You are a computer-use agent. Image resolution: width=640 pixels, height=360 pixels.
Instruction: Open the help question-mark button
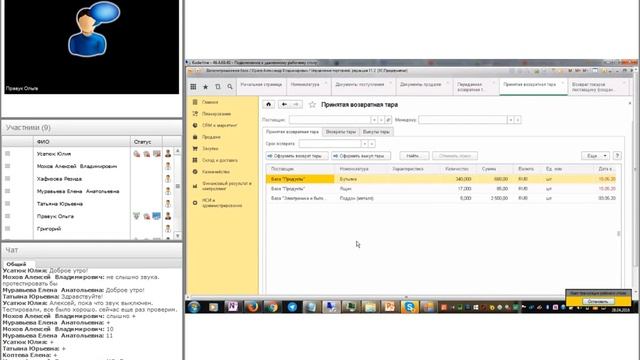click(x=617, y=156)
